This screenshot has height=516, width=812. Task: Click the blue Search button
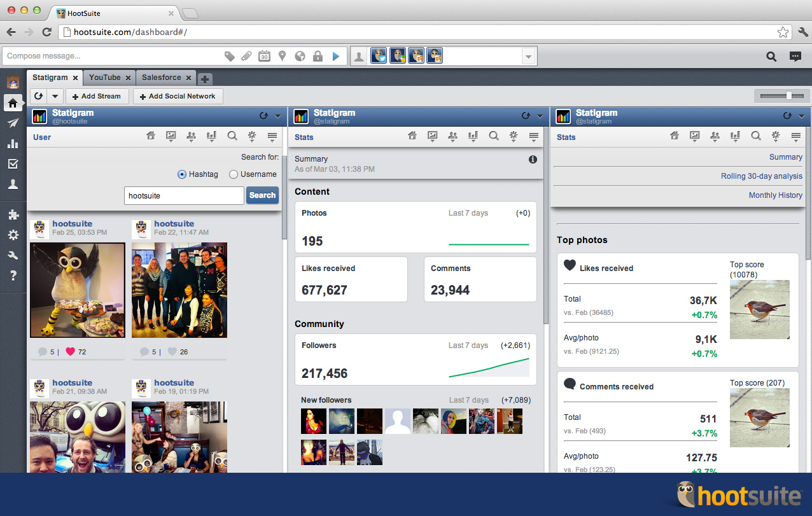pos(262,195)
